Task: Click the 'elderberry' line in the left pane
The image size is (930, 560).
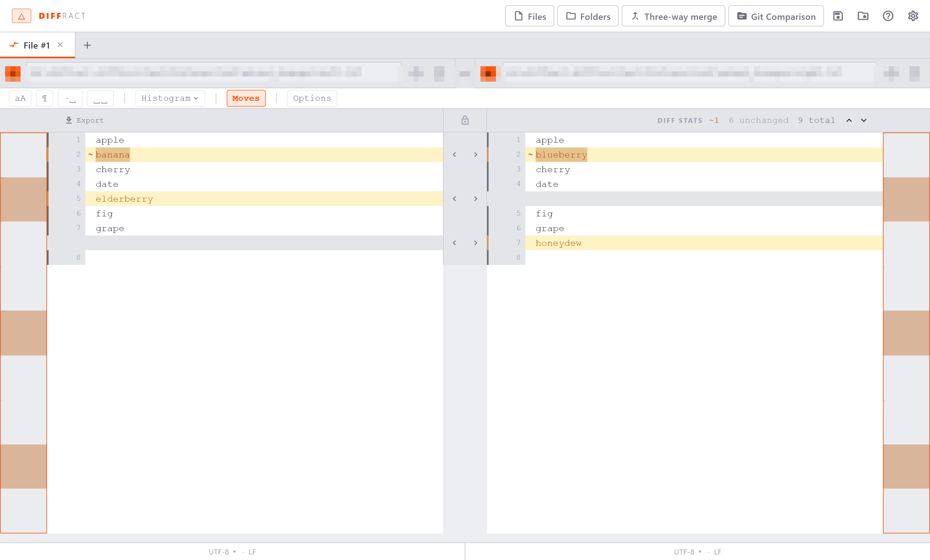Action: (x=264, y=199)
